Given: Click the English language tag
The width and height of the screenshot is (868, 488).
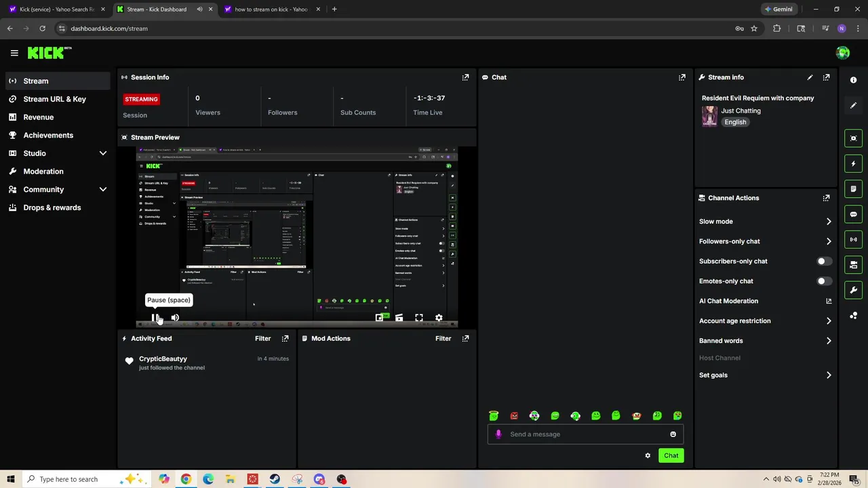Looking at the screenshot, I should [735, 122].
